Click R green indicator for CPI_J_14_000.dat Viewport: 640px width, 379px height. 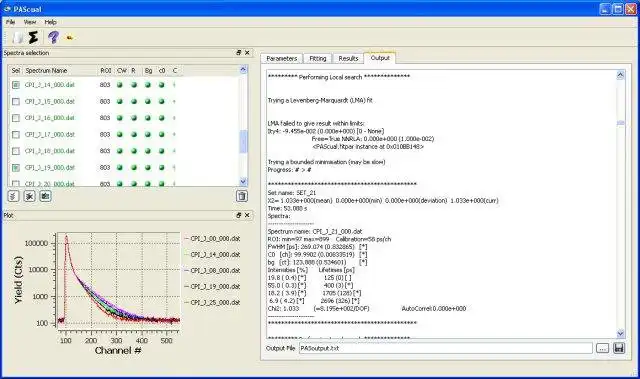pos(134,85)
